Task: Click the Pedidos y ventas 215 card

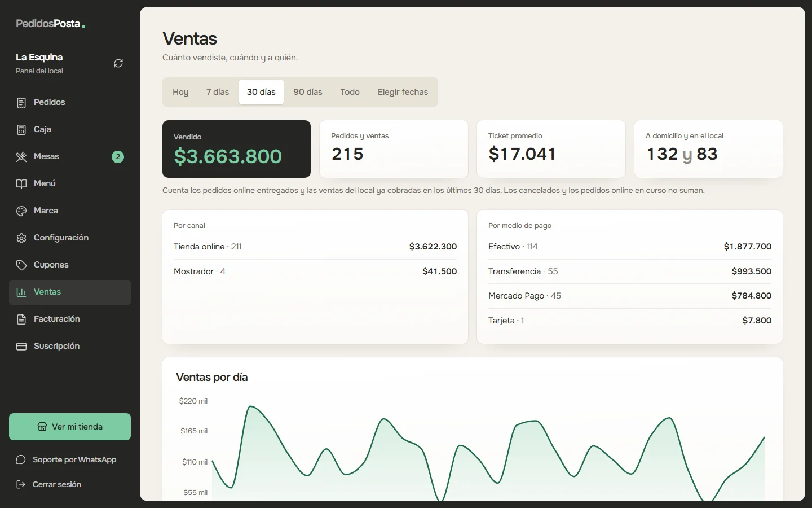Action: click(x=394, y=149)
